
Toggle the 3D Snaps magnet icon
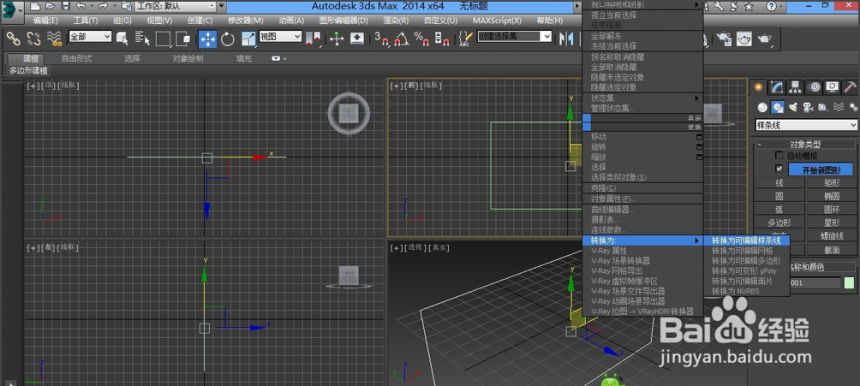382,38
